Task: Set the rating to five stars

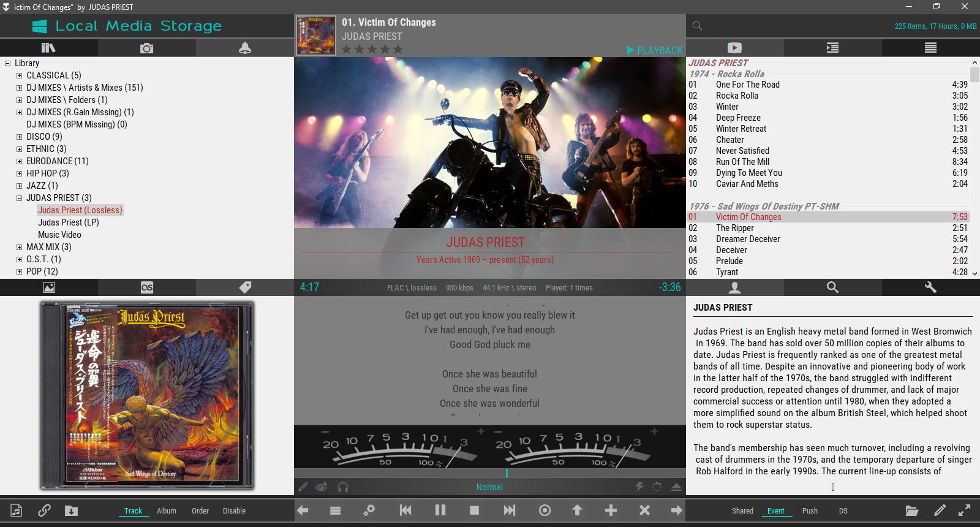Action: [x=398, y=49]
